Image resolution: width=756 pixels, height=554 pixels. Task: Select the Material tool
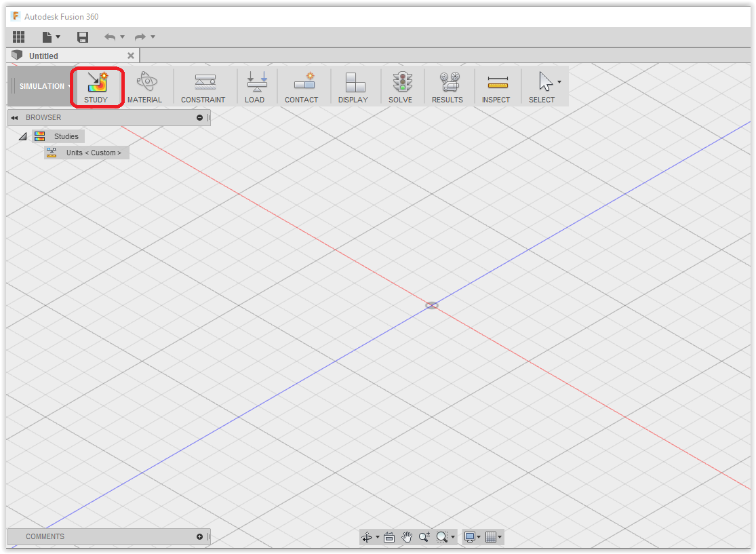pyautogui.click(x=145, y=86)
